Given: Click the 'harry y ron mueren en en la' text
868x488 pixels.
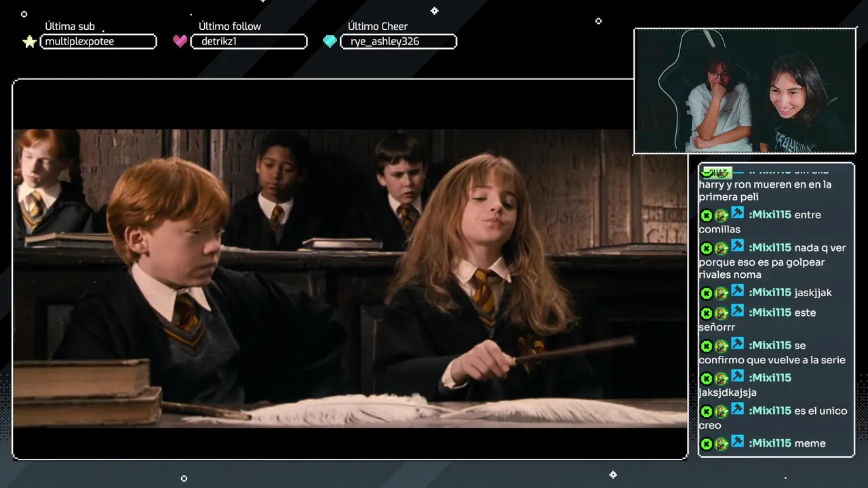Looking at the screenshot, I should point(765,184).
